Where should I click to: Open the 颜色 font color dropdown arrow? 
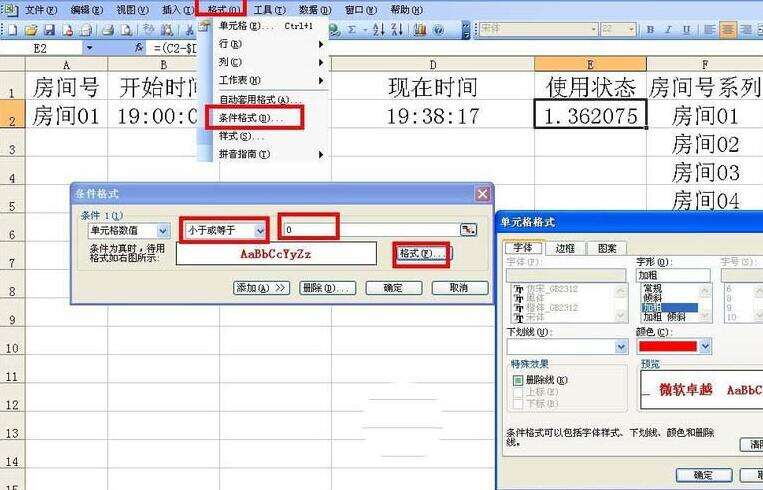pyautogui.click(x=705, y=346)
